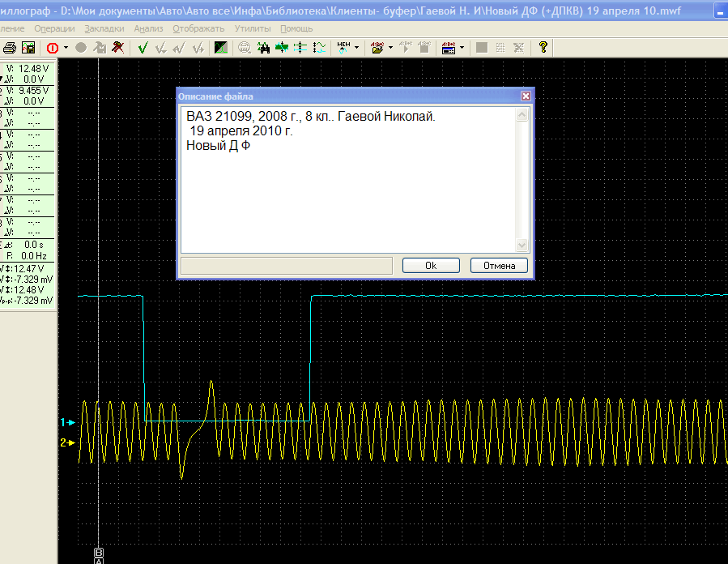The image size is (728, 564).
Task: Click the B cursor marker at bottom
Action: (99, 553)
